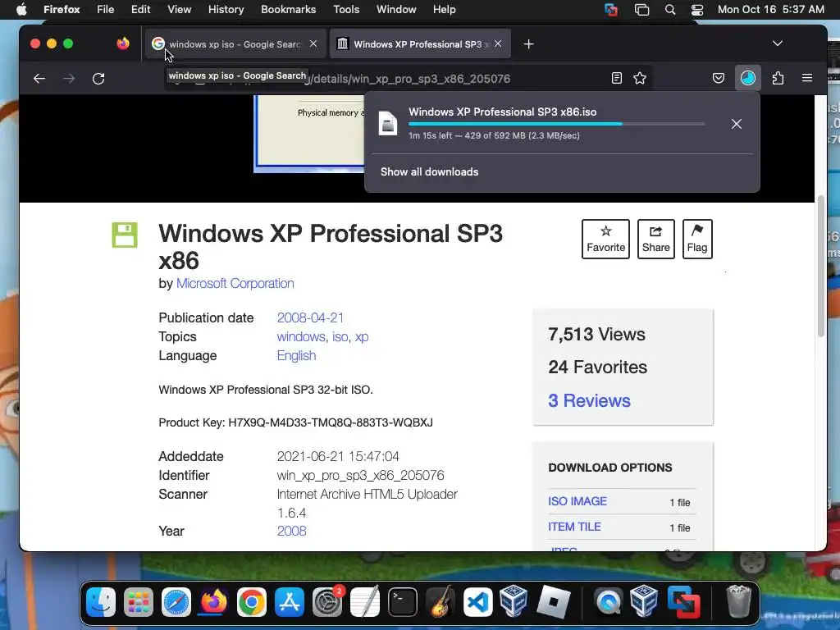Open the iso topic link
Image resolution: width=840 pixels, height=630 pixels.
point(340,337)
